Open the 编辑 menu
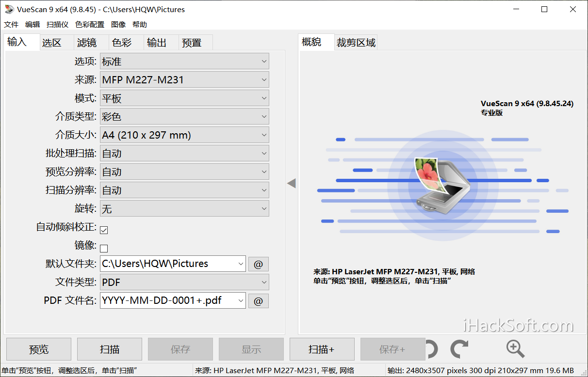The image size is (588, 377). coord(33,25)
